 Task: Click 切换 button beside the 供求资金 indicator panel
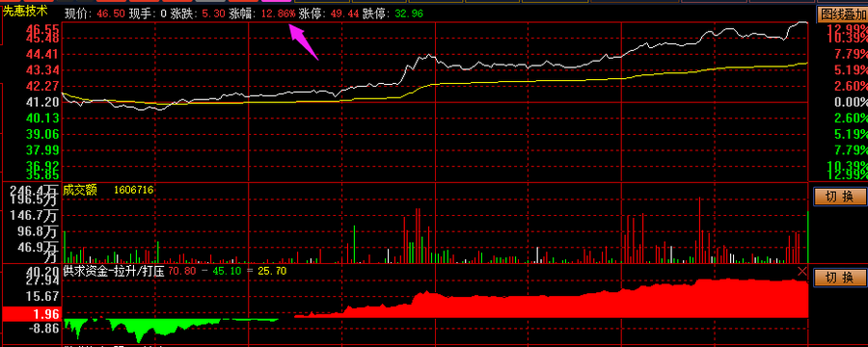[x=839, y=278]
